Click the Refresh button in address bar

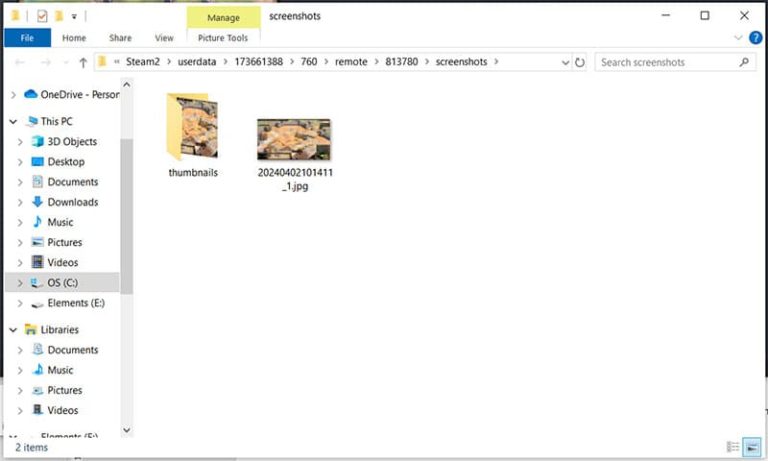tap(580, 62)
